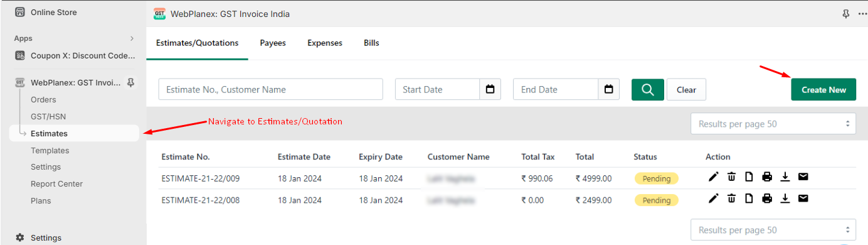Screen dimensions: 868x245
Task: Focus the End Date input field
Action: 556,89
